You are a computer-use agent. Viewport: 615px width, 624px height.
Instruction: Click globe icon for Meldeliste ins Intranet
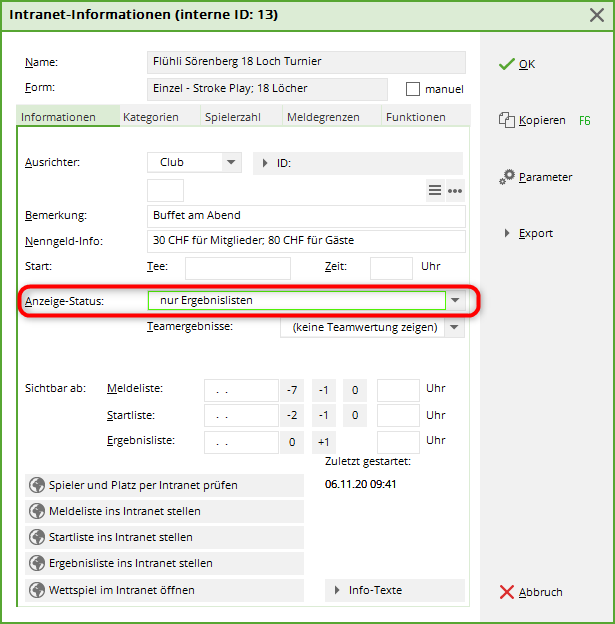tap(37, 511)
